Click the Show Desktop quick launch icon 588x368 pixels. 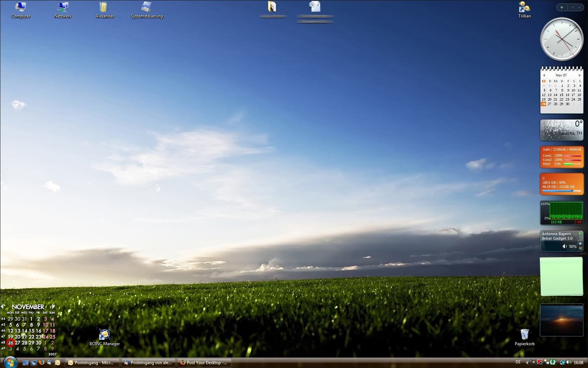coord(26,363)
